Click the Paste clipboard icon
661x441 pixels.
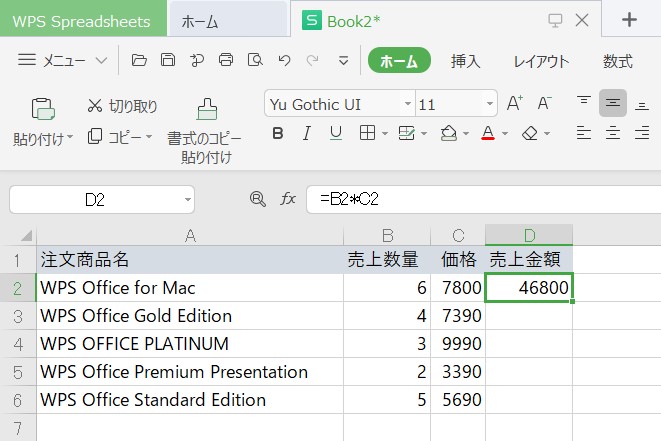(x=43, y=109)
